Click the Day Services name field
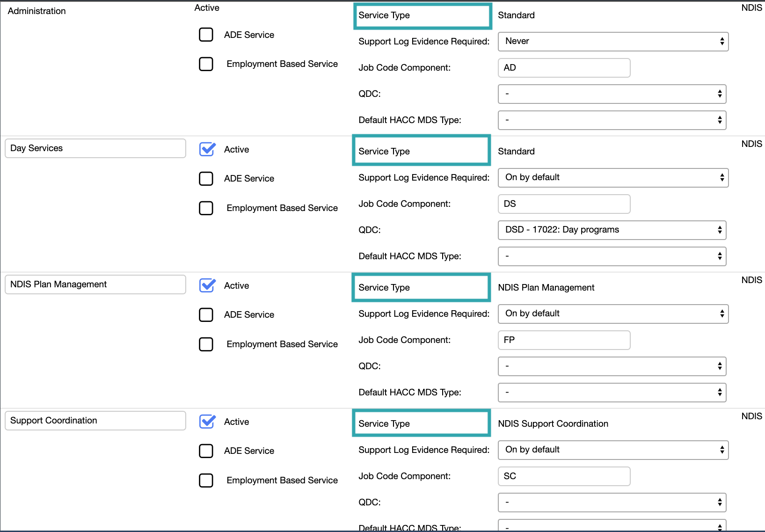765x532 pixels. click(x=95, y=148)
